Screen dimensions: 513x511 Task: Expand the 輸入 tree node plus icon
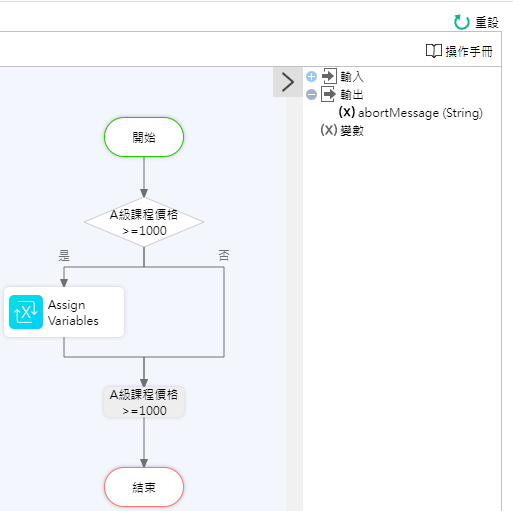(x=311, y=77)
